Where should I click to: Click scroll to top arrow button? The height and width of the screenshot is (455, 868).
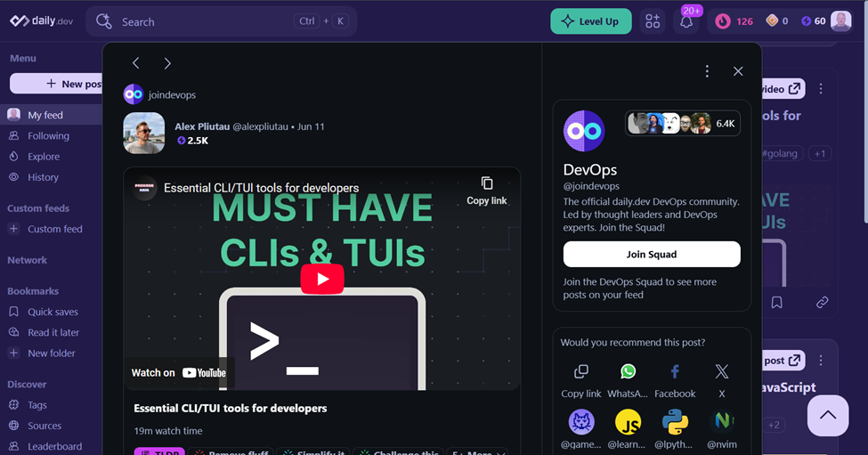coord(828,415)
